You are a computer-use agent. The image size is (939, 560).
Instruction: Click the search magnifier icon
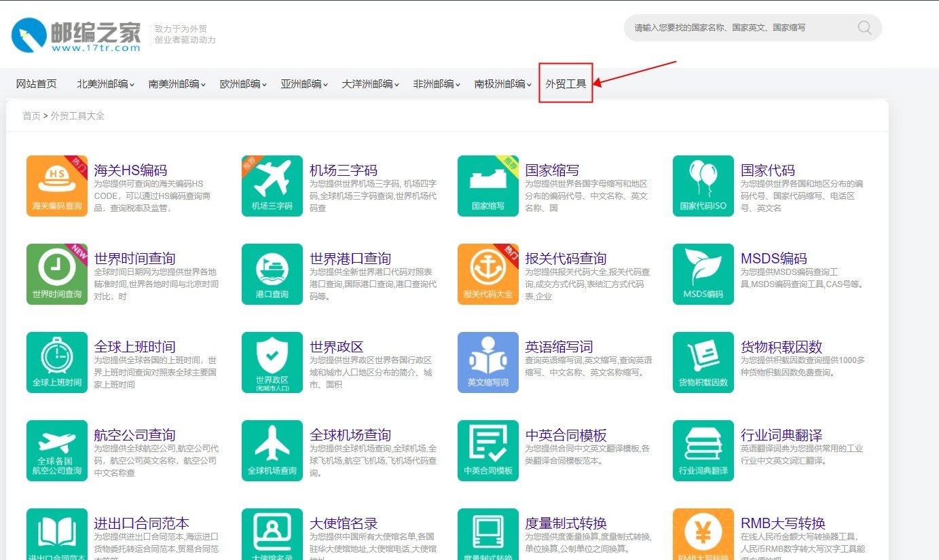tap(863, 28)
